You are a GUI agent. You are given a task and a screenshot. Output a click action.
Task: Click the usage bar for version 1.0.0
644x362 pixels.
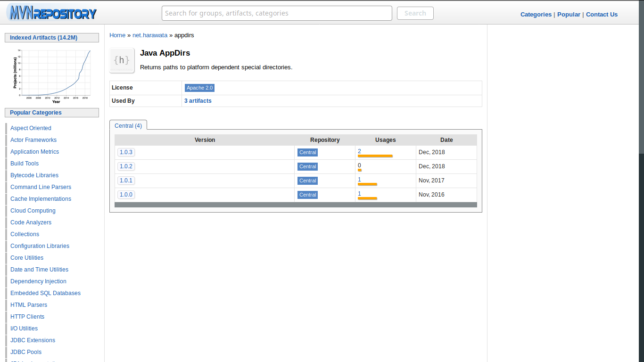click(367, 198)
